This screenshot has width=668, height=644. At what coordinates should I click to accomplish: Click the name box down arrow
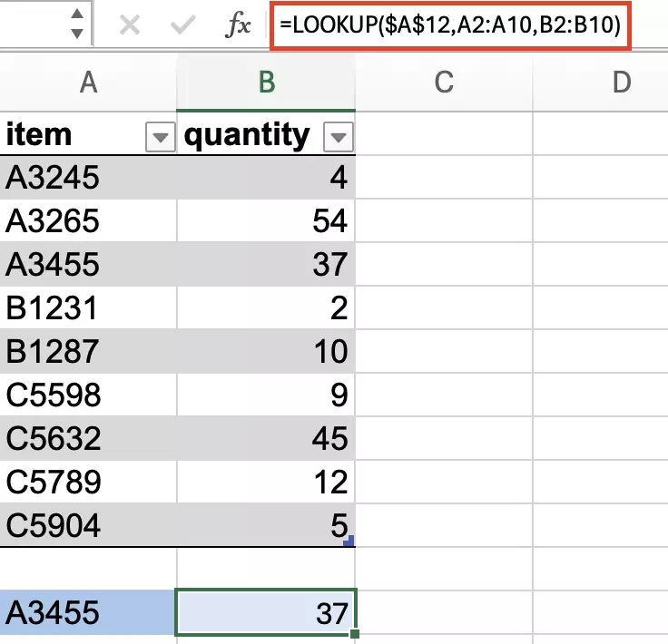pos(76,34)
